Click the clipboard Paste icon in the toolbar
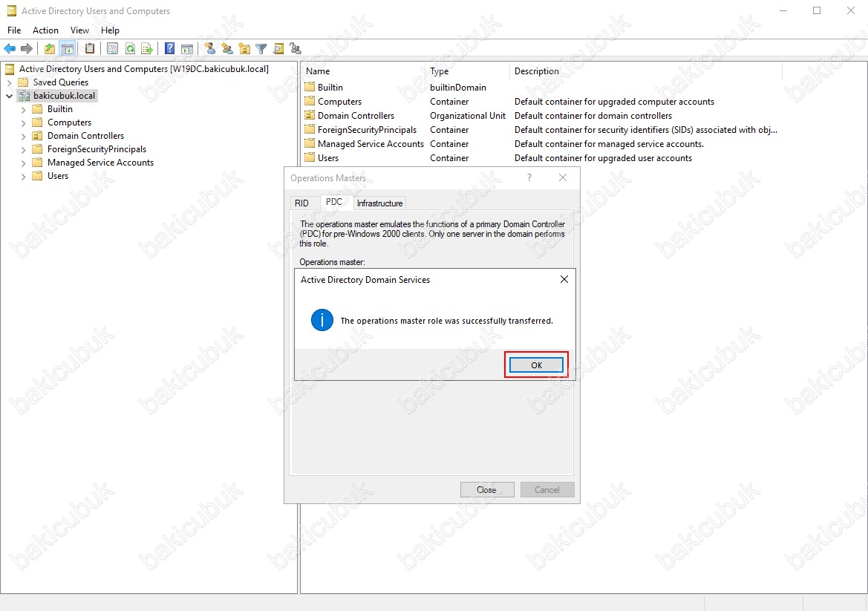 coord(90,49)
